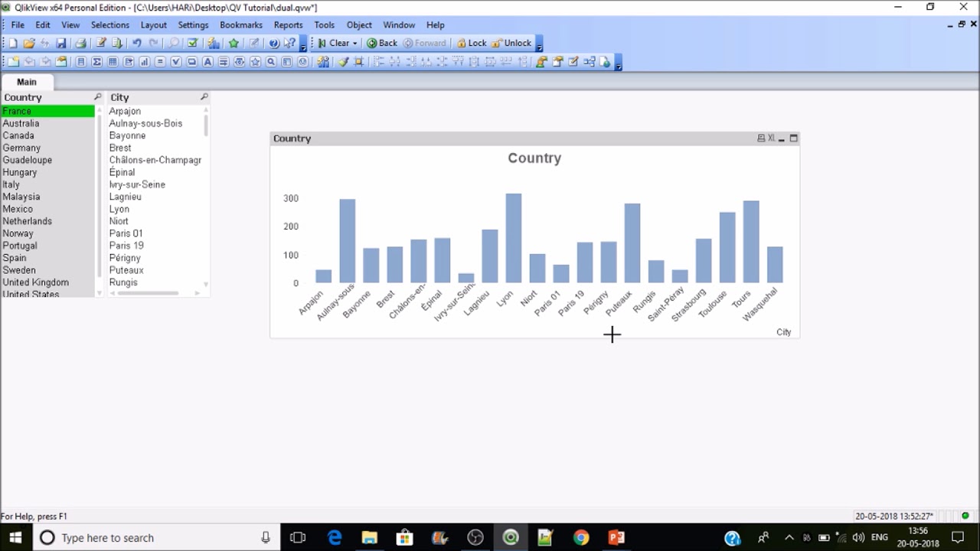The width and height of the screenshot is (980, 551).
Task: Click City list horizontal scrollbar
Action: (x=147, y=293)
